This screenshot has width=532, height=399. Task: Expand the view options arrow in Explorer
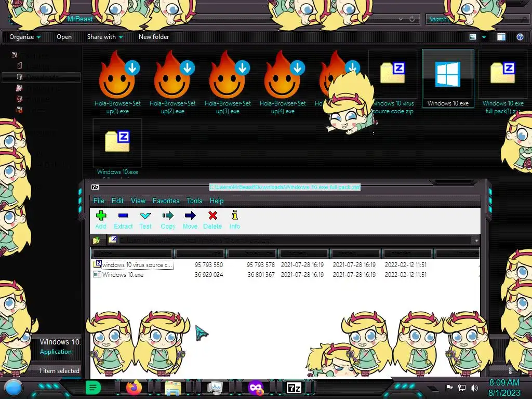(x=484, y=37)
